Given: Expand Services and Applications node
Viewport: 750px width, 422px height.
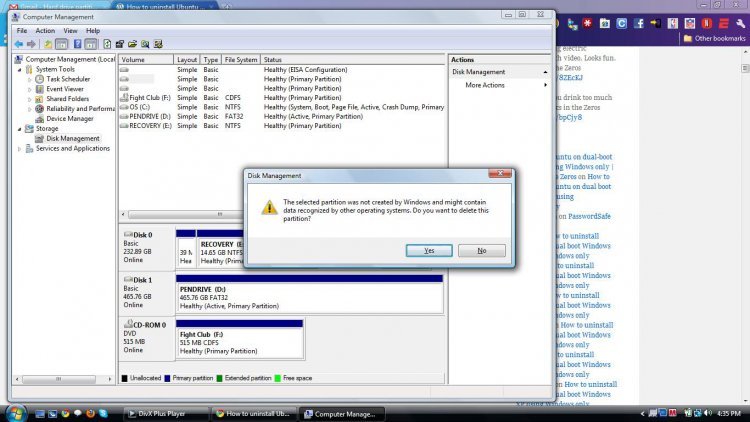Looking at the screenshot, I should point(20,149).
